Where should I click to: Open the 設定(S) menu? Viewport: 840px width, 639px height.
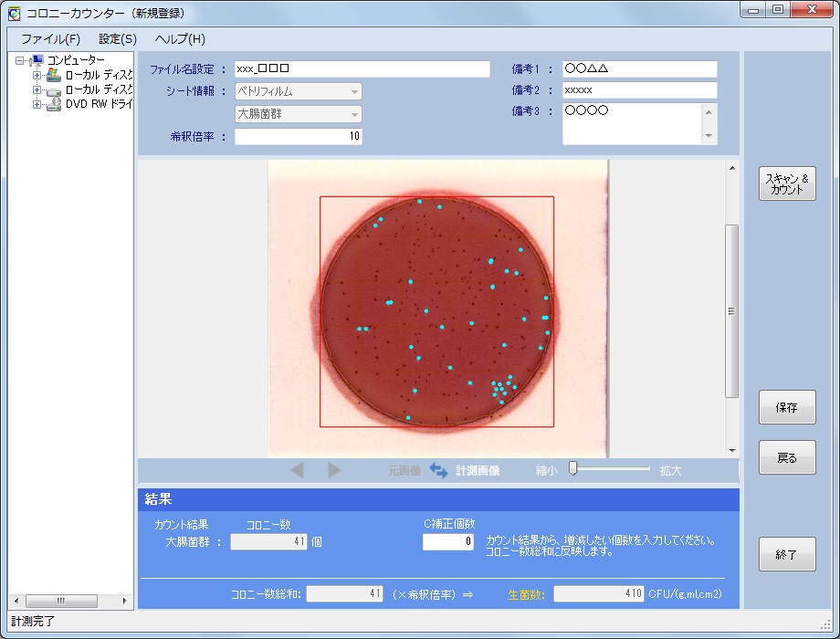click(x=117, y=39)
